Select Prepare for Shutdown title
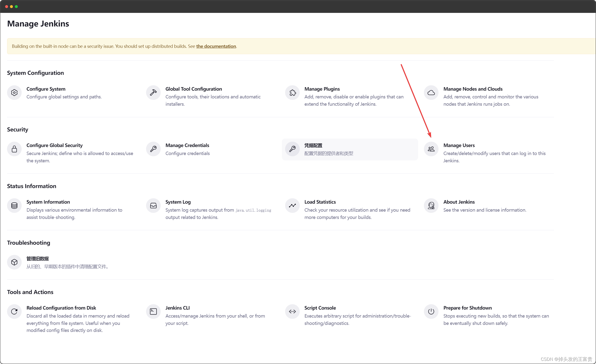 (x=467, y=308)
